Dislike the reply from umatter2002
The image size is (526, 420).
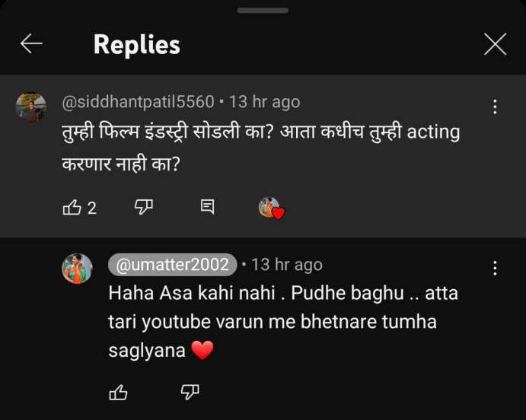(x=190, y=392)
